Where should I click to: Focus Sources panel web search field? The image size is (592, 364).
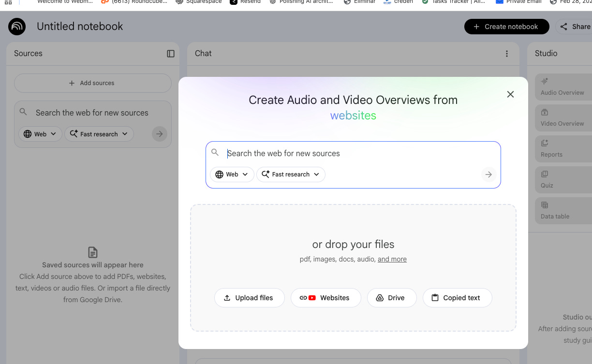coord(92,113)
